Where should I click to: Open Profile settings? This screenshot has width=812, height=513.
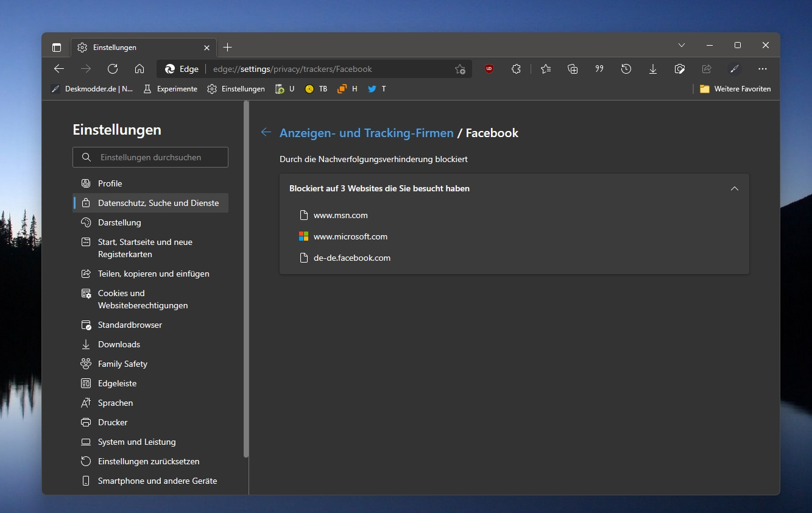tap(150, 183)
